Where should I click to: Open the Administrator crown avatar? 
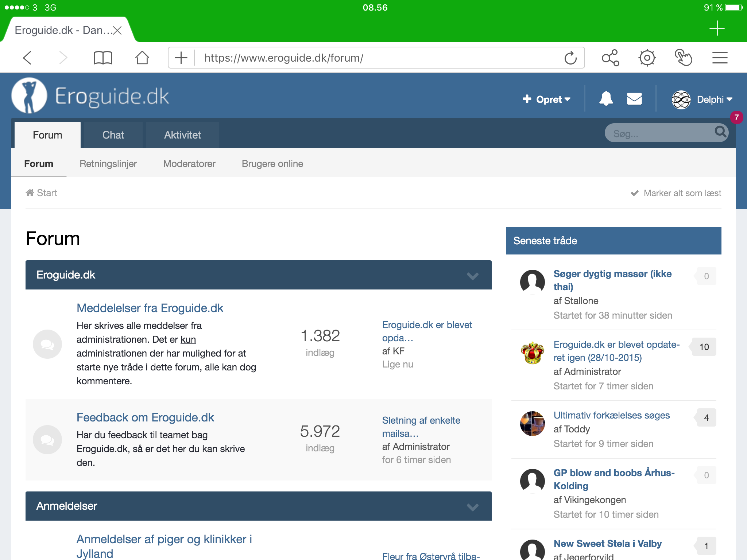(533, 353)
